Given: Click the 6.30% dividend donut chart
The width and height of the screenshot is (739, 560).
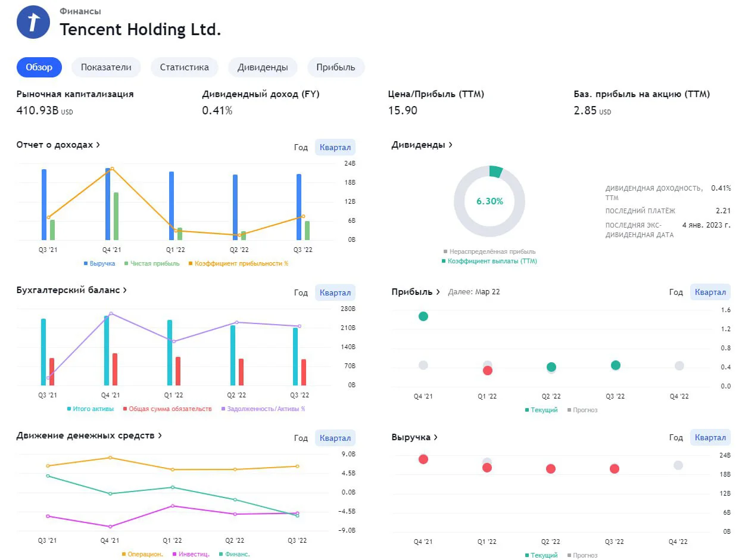Looking at the screenshot, I should click(489, 201).
